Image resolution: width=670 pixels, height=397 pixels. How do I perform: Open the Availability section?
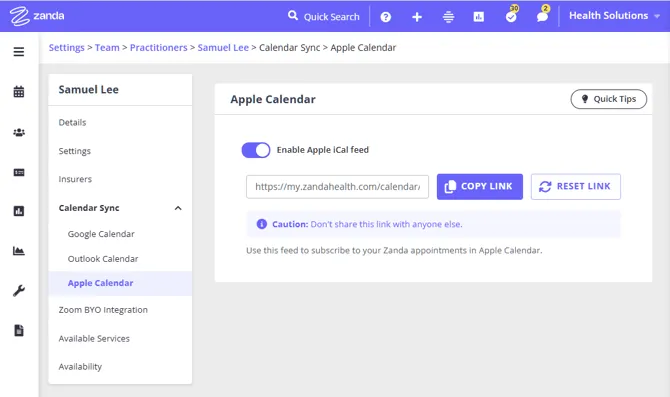(x=80, y=367)
